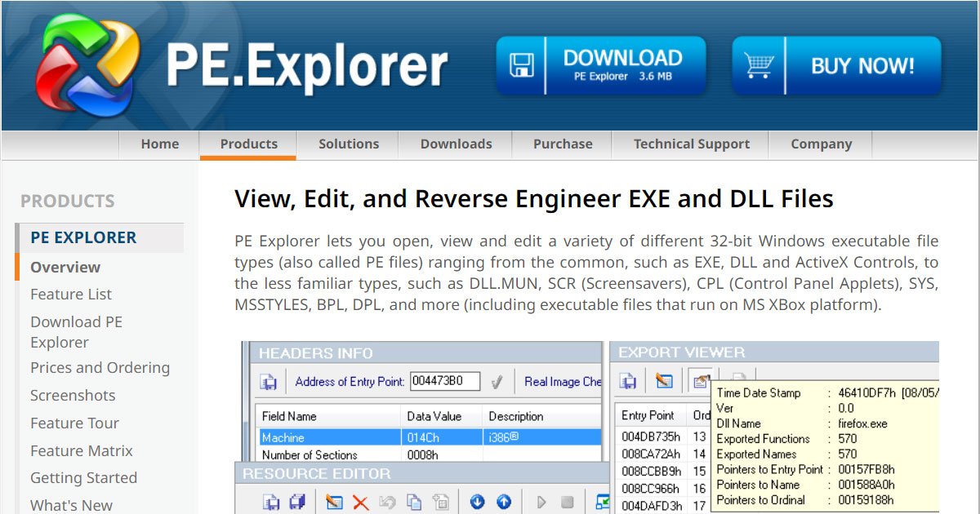The height and width of the screenshot is (514, 980).
Task: Click the save icon in Headers Info toolbar
Action: [x=269, y=382]
